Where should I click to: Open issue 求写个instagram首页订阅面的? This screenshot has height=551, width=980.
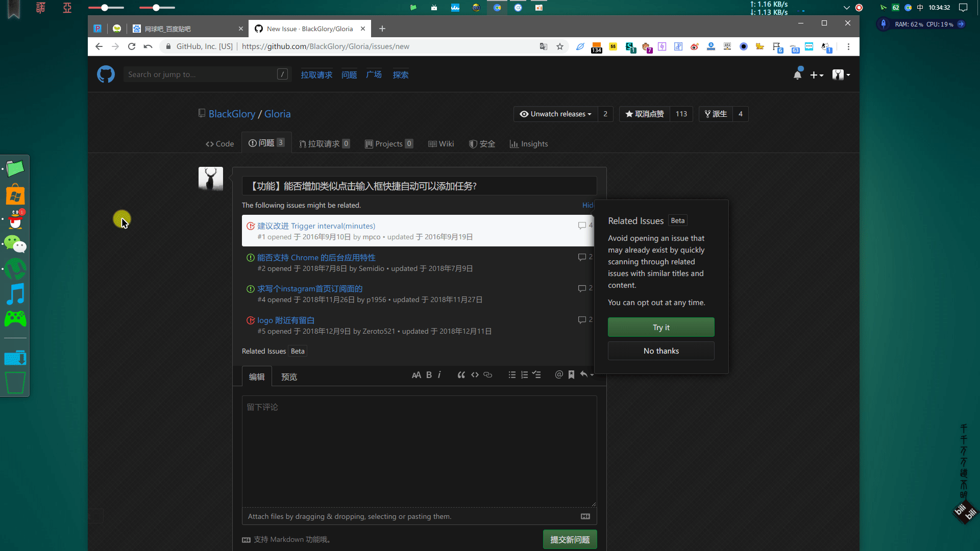coord(310,289)
